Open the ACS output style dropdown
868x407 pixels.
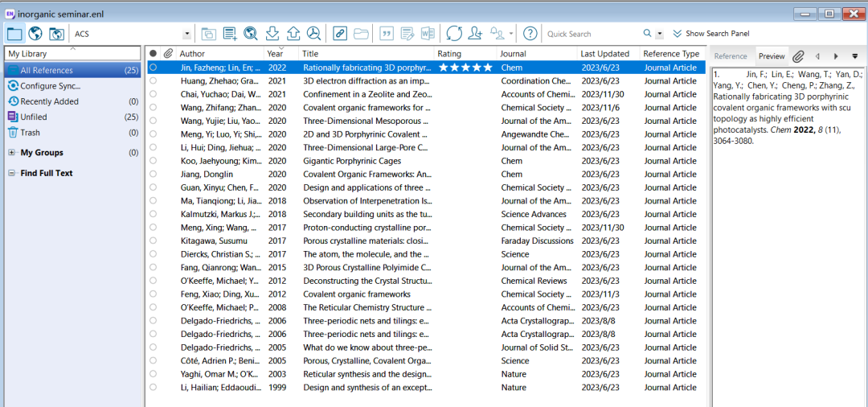[x=186, y=35]
